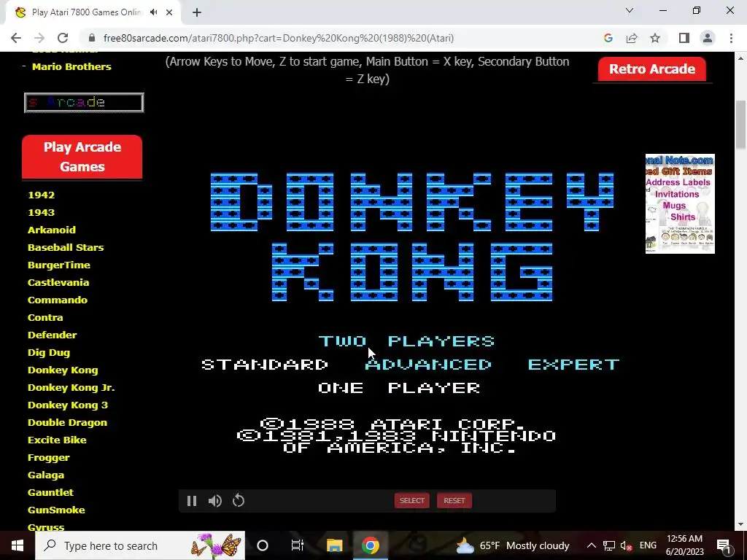This screenshot has width=747, height=560.
Task: Open the Windows Start menu
Action: pos(18,545)
